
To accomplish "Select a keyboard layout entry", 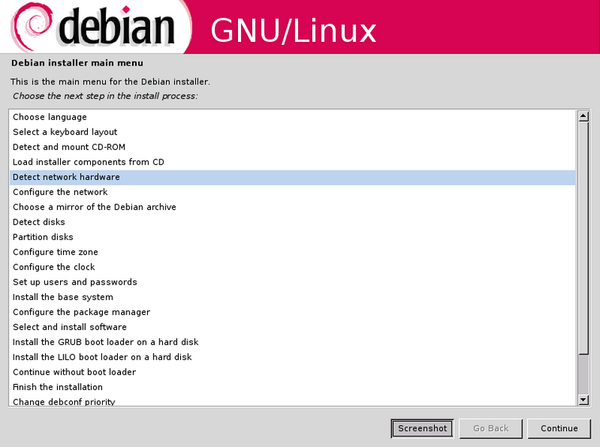I will (x=292, y=132).
